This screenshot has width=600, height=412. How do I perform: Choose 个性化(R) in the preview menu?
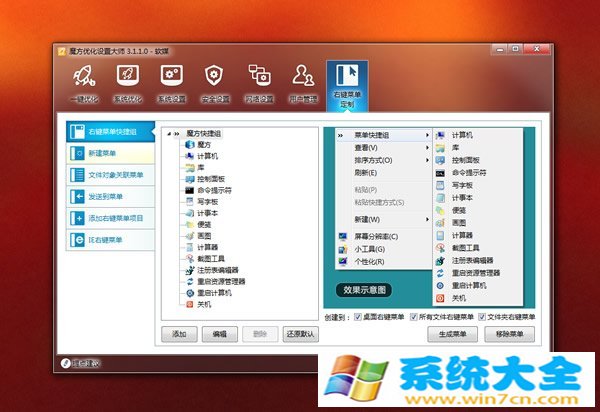pos(369,262)
